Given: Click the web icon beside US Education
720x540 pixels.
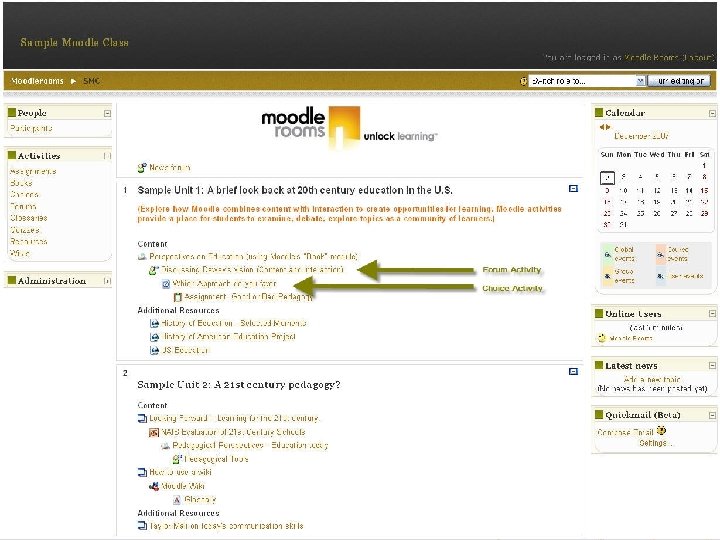Looking at the screenshot, I should (154, 350).
